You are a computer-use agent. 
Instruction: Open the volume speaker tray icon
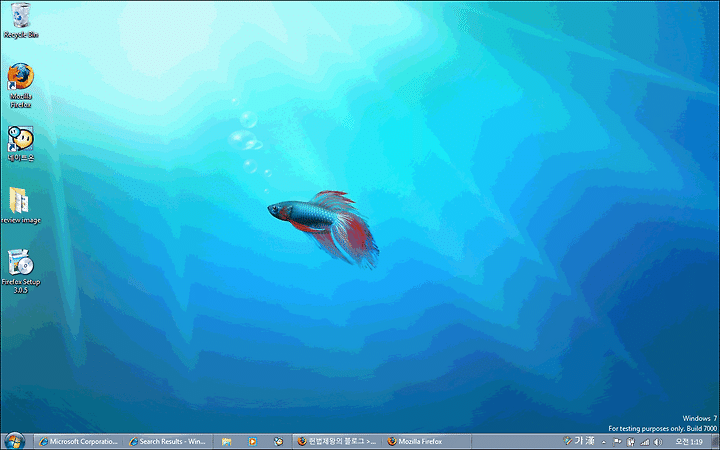(658, 442)
